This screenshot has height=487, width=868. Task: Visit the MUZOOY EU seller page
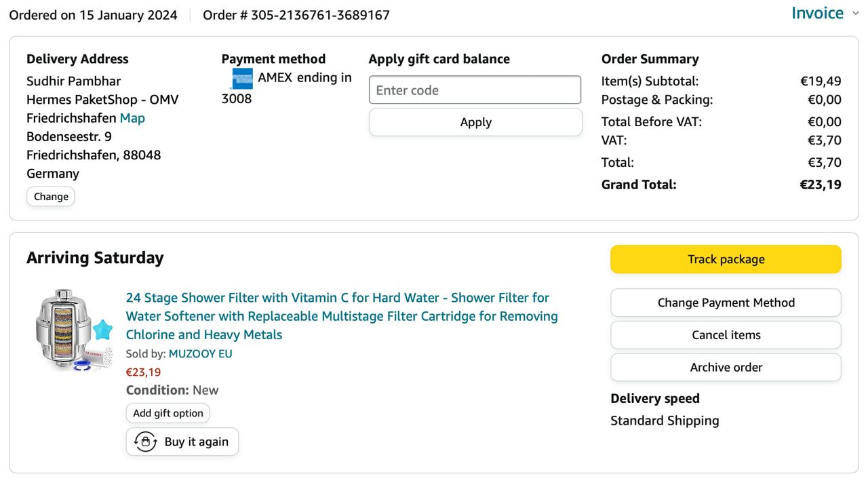tap(200, 353)
